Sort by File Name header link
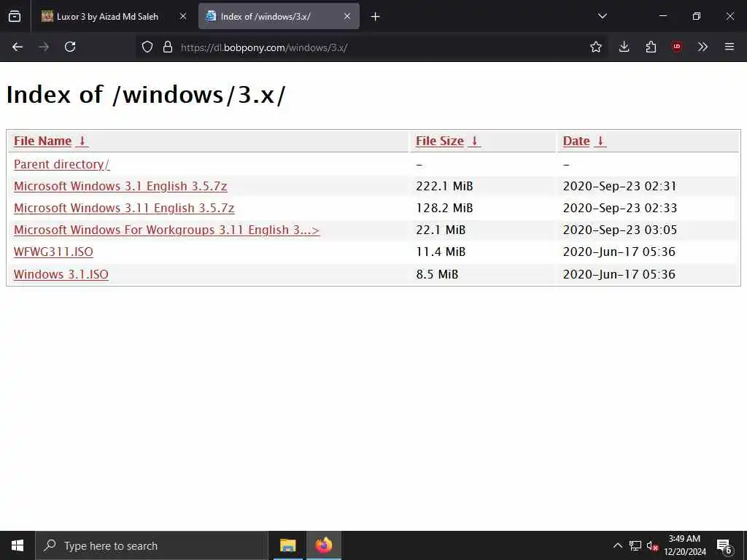The height and width of the screenshot is (560, 747). pos(42,141)
